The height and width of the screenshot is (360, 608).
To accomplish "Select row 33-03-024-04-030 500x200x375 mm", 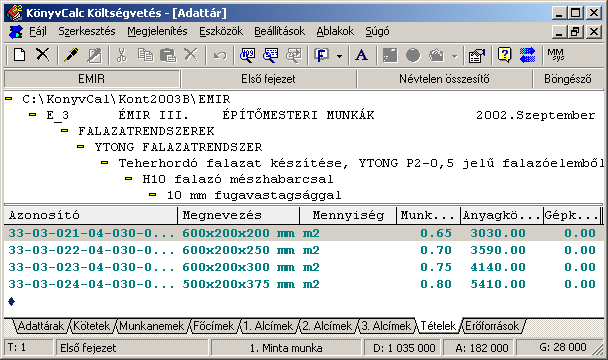I will (x=304, y=284).
